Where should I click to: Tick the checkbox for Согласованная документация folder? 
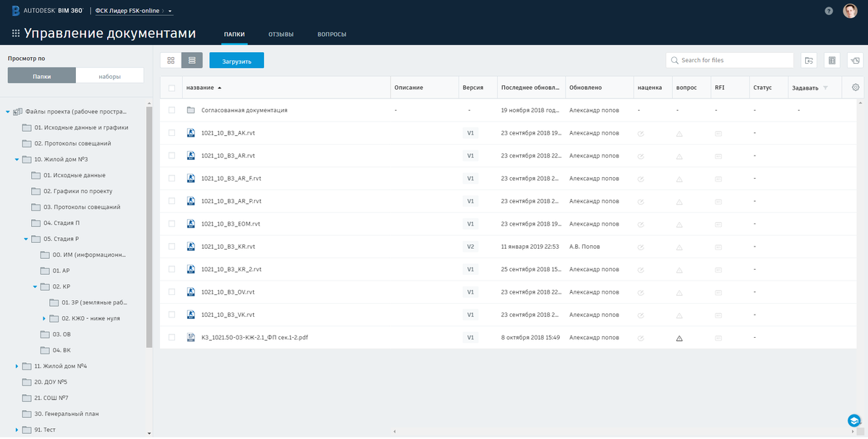click(171, 110)
